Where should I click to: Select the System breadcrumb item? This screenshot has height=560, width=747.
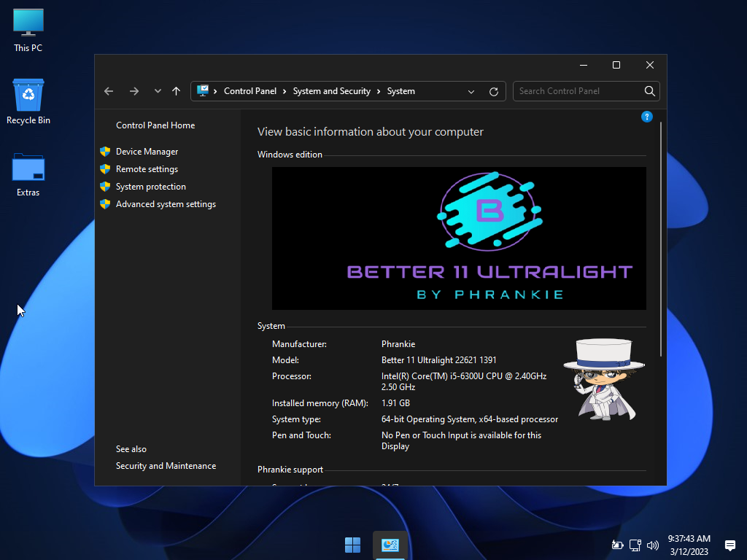400,91
